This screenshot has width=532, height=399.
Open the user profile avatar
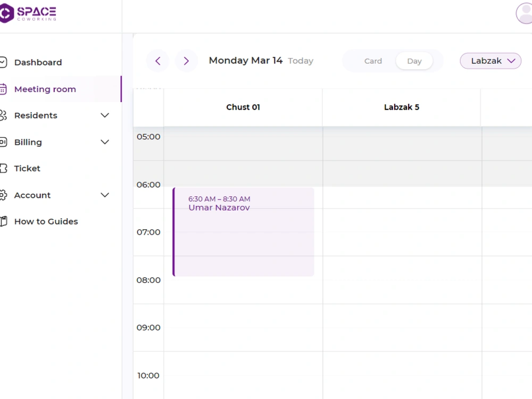coord(524,13)
